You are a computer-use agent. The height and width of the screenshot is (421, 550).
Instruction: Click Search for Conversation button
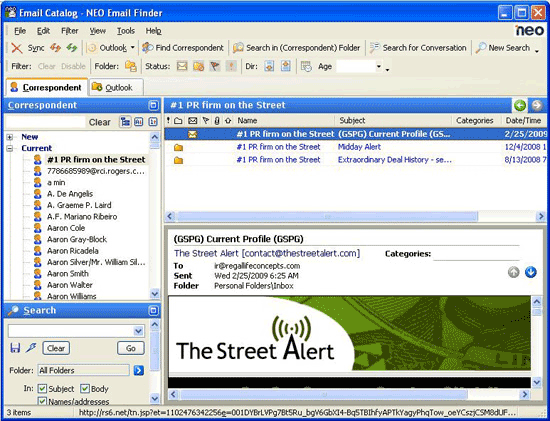(418, 48)
